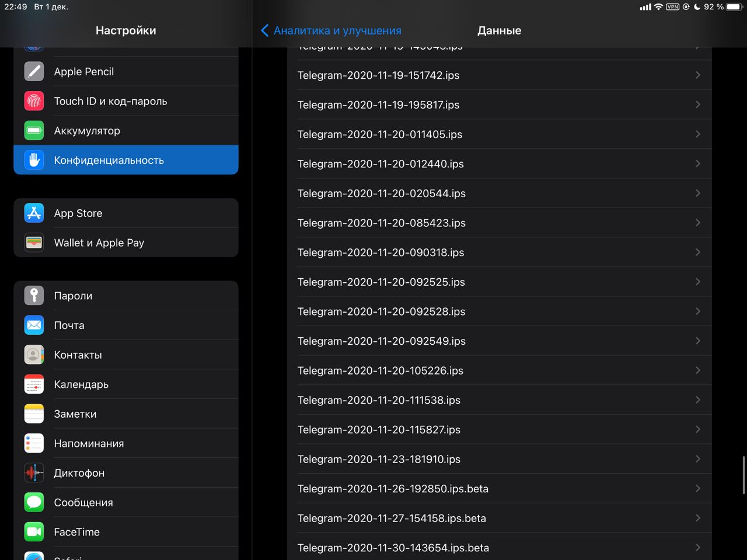Expand chevron for Telegram-2020-11-20-090318.ips
Viewport: 747px width, 560px height.
tap(697, 252)
